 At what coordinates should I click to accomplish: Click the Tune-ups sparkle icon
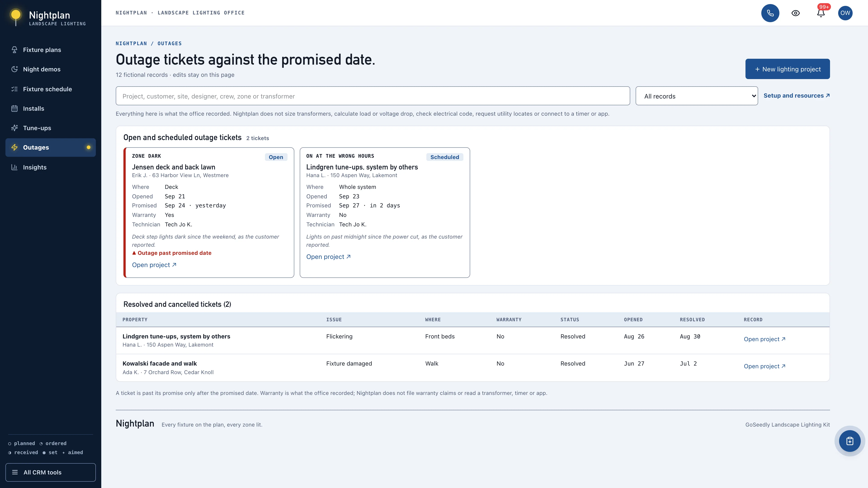(x=14, y=128)
